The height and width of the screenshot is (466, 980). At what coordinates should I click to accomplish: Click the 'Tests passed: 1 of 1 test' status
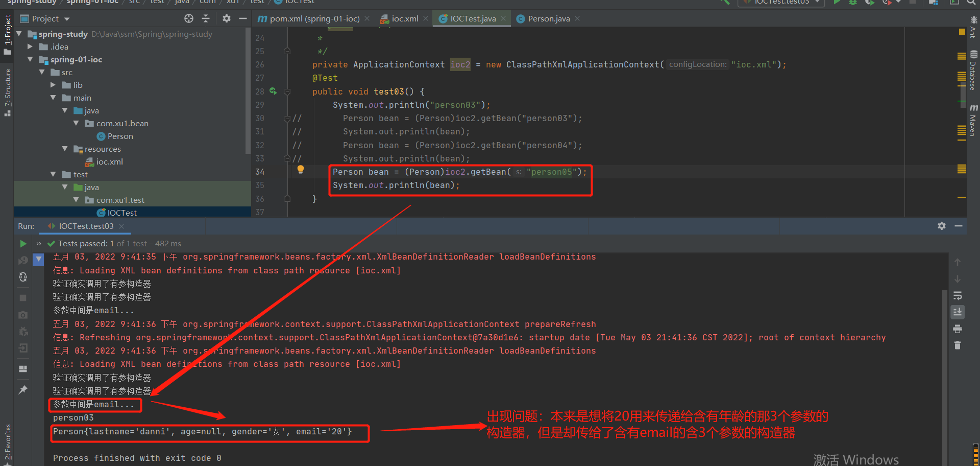(x=114, y=244)
